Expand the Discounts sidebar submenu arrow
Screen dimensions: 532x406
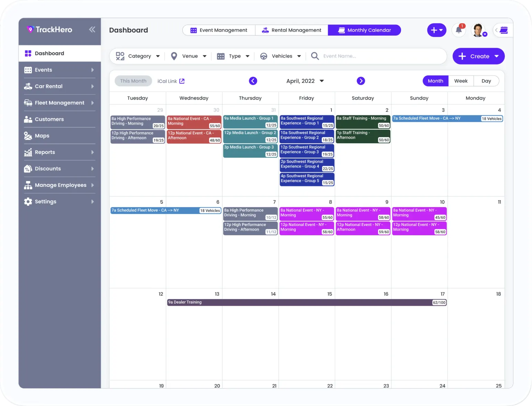[x=93, y=169]
